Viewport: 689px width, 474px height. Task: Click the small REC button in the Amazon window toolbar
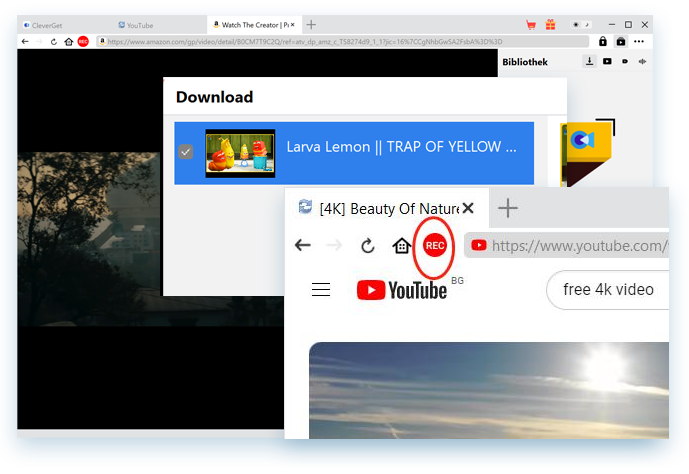coord(83,42)
